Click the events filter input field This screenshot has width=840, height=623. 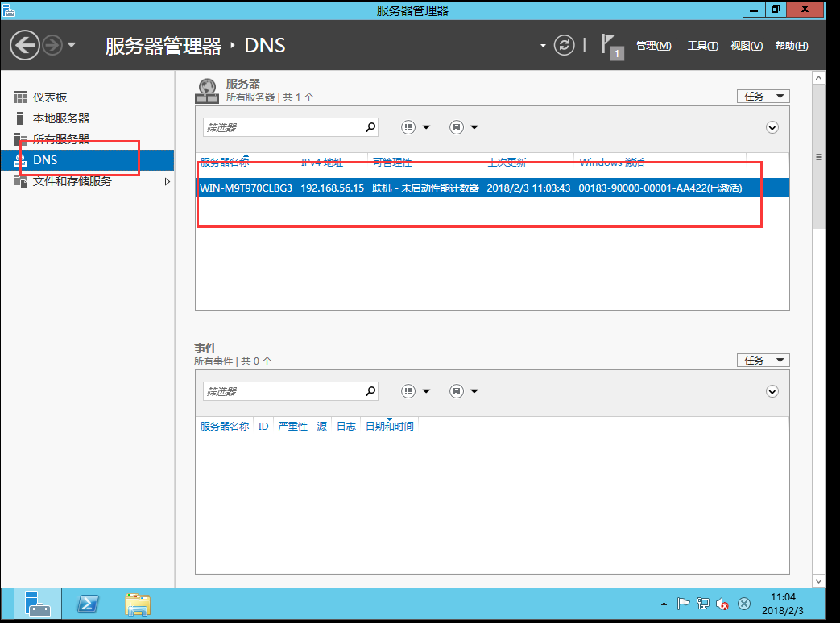[283, 391]
